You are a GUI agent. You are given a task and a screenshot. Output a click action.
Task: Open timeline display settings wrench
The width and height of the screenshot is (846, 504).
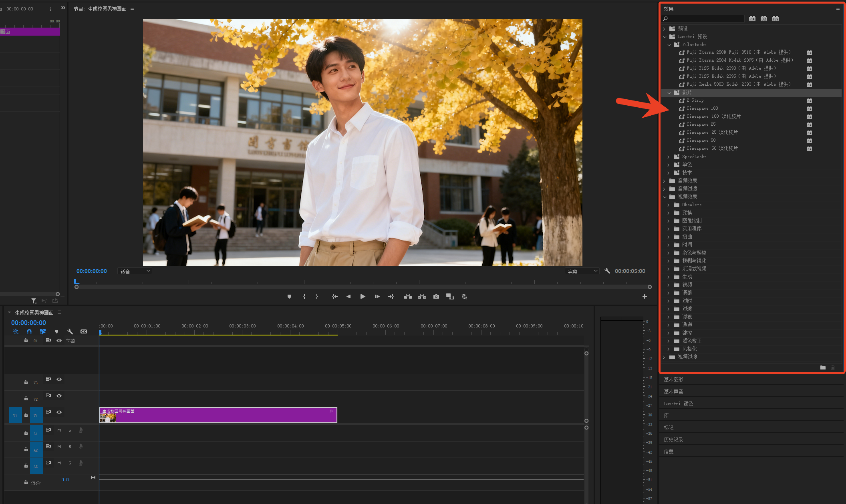pyautogui.click(x=70, y=331)
